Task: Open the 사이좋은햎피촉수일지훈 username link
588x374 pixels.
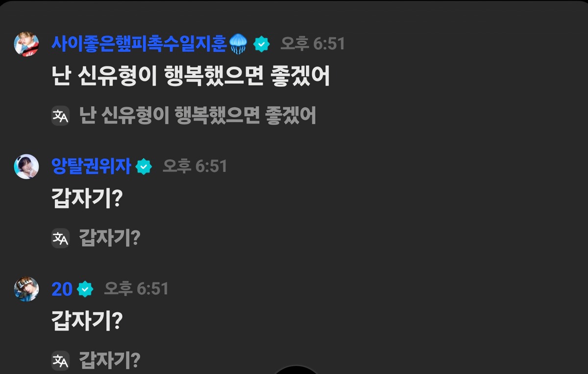Action: (139, 44)
